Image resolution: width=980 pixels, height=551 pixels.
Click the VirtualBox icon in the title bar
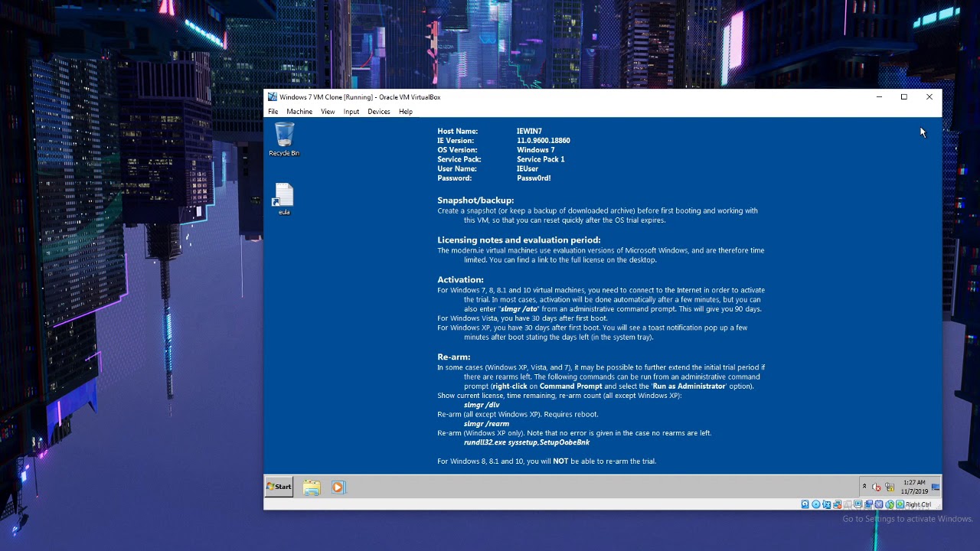(272, 97)
